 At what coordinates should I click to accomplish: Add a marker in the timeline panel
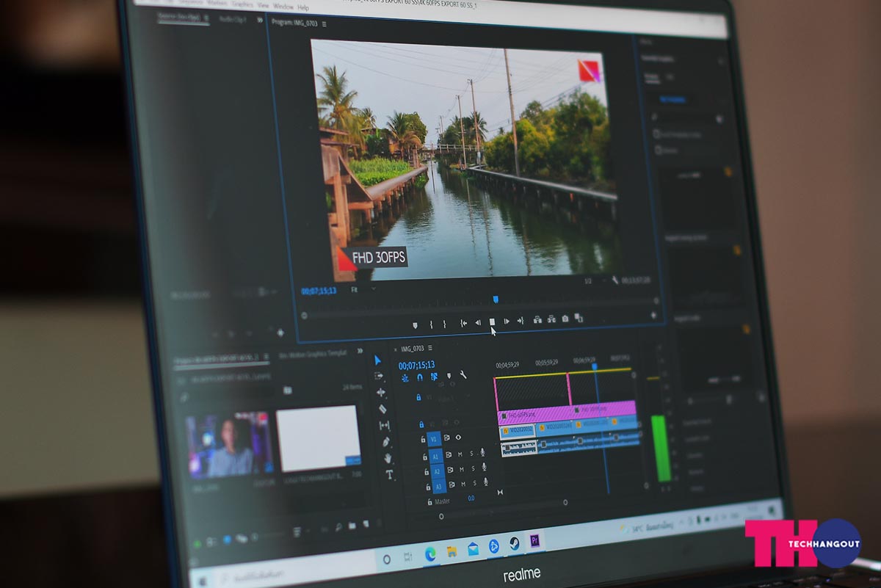coord(449,376)
